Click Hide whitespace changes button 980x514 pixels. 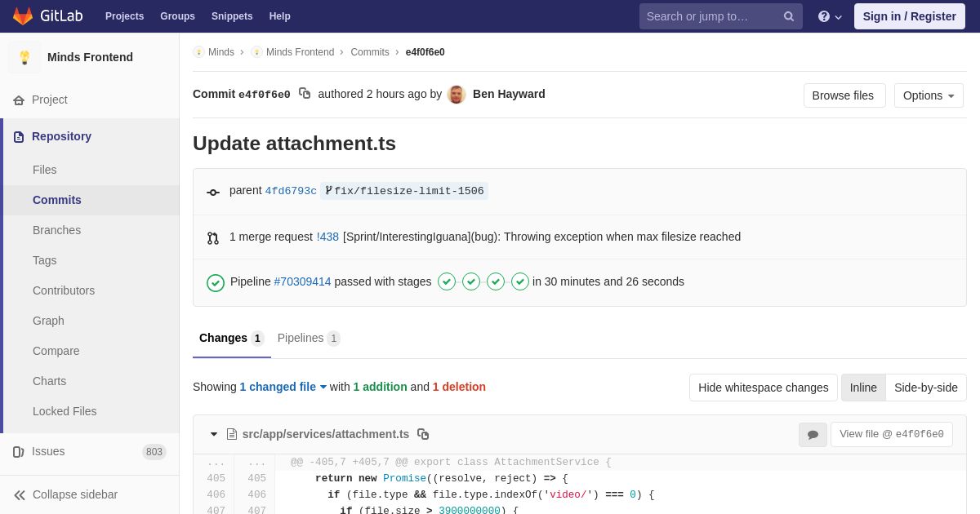(x=764, y=388)
